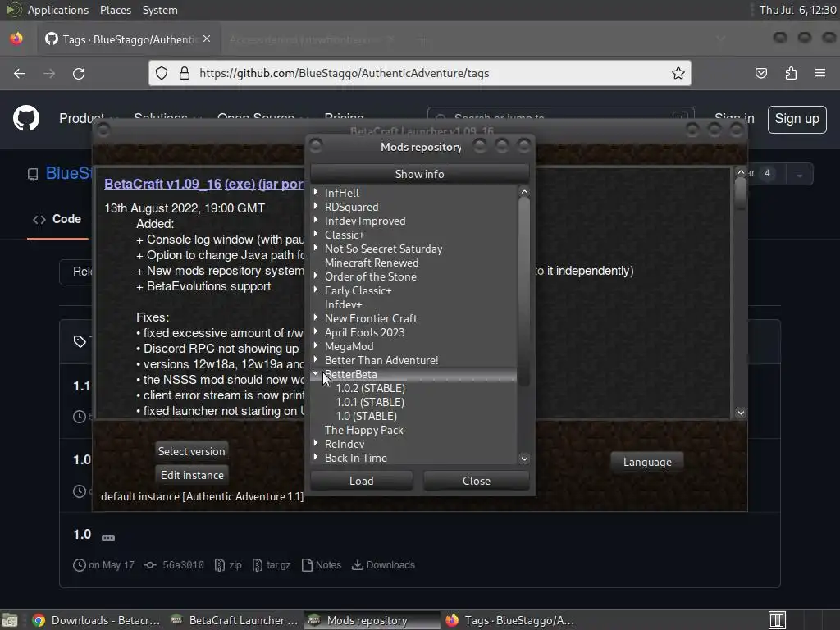Click the bookmark star in address bar
This screenshot has width=840, height=630.
coord(678,73)
